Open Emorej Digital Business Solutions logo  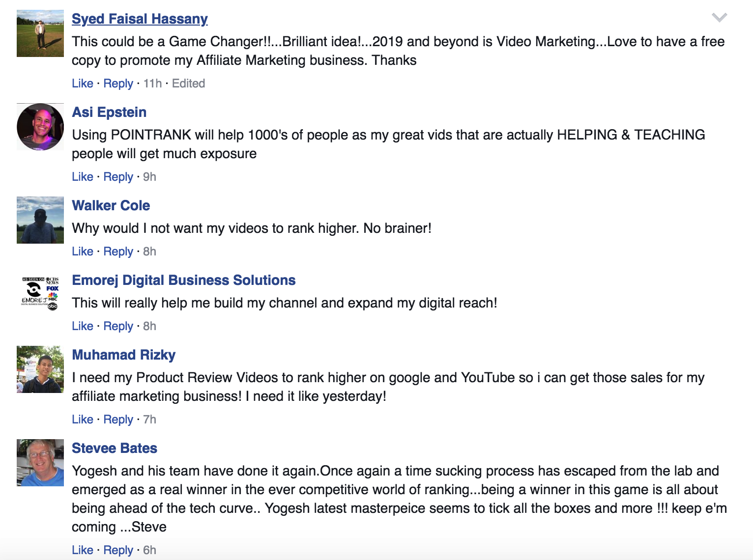click(x=40, y=294)
